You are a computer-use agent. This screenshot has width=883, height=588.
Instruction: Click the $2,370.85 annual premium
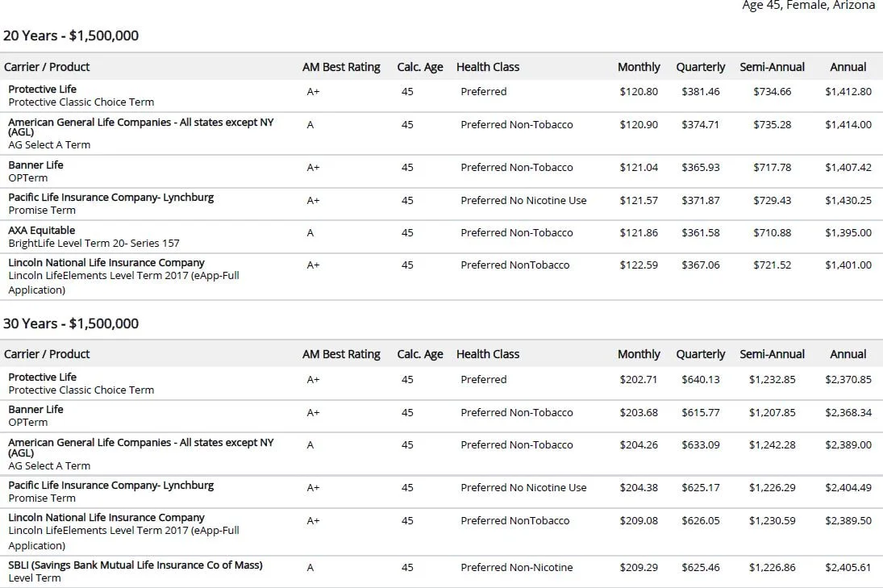click(848, 380)
